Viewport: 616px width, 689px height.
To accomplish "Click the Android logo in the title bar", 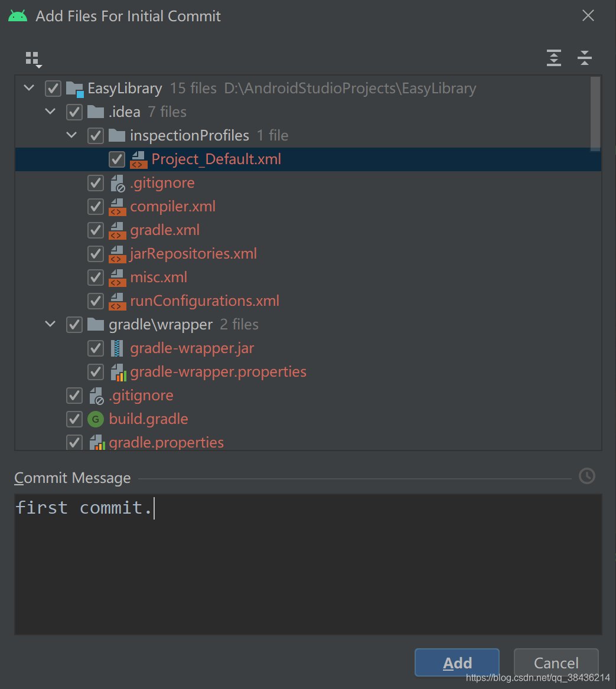I will click(x=17, y=15).
